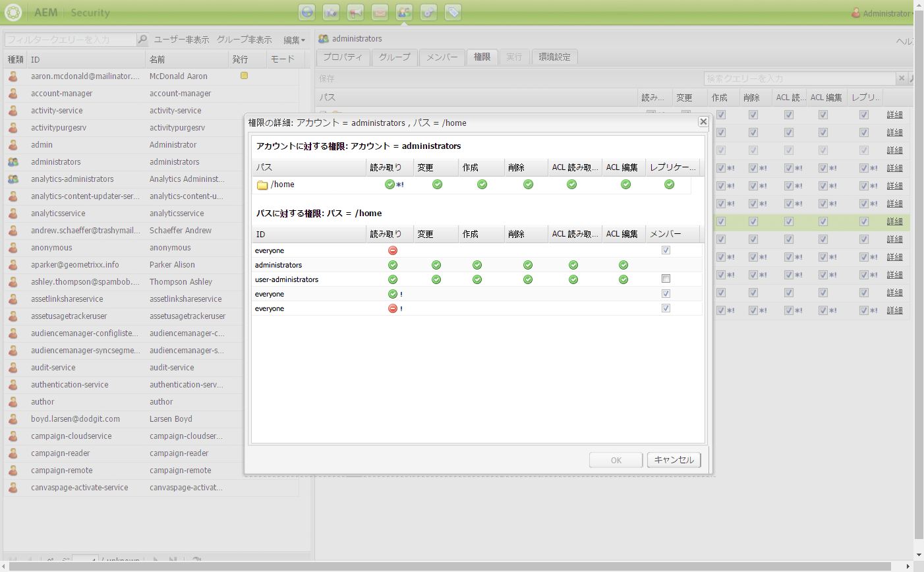Open the Tools gears icon
The width and height of the screenshot is (924, 572).
tap(428, 13)
